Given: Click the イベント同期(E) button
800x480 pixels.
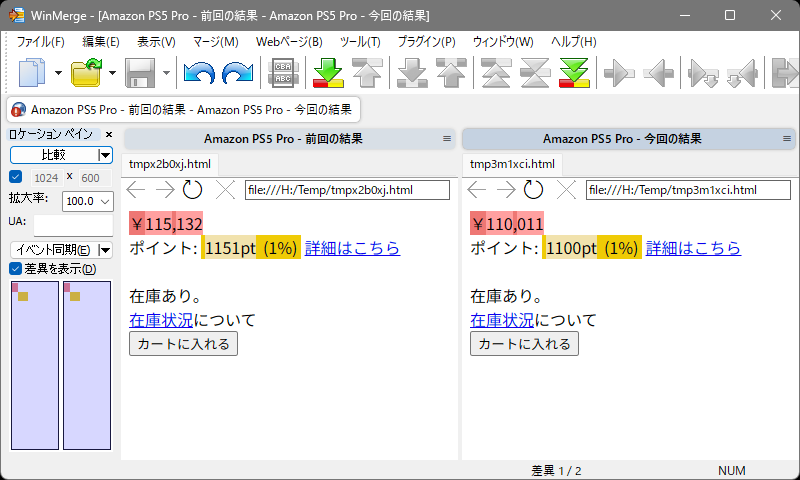Looking at the screenshot, I should (54, 250).
